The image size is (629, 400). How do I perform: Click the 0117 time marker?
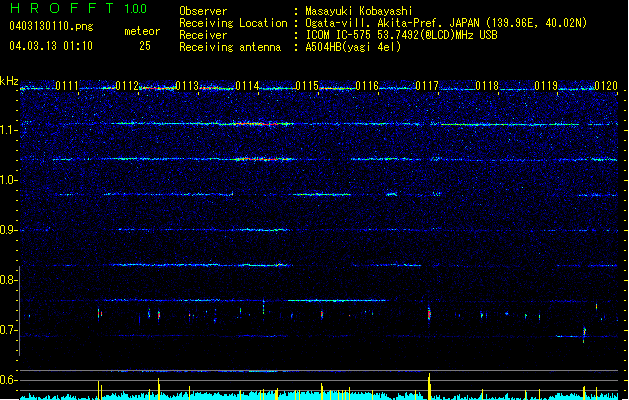pyautogui.click(x=427, y=86)
